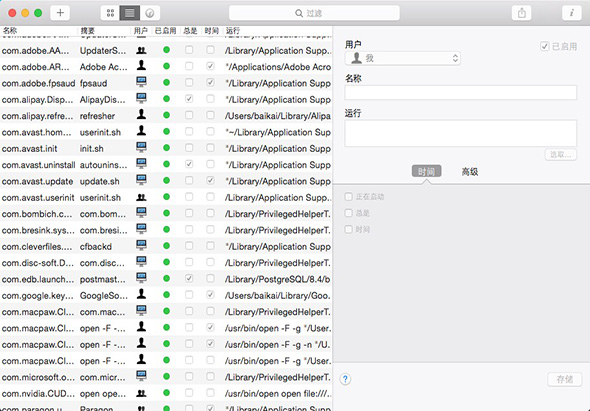Screen dimensions: 590x411
Task: Select the com.avast.init row name
Action: point(30,149)
